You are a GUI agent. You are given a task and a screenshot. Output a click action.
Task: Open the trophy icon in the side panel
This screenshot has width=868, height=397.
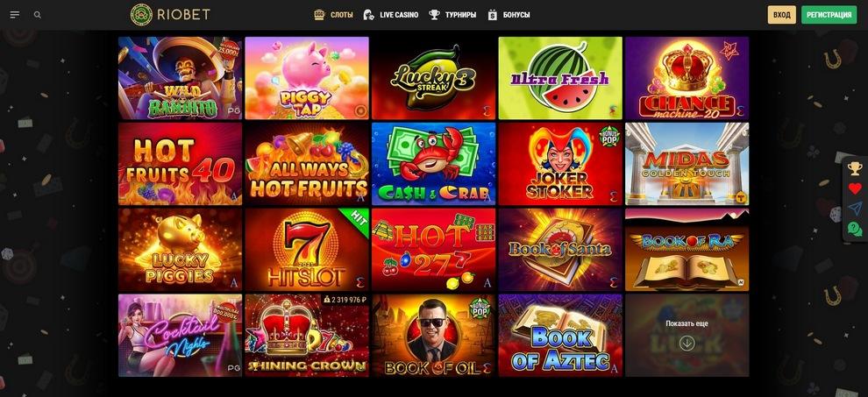point(855,168)
